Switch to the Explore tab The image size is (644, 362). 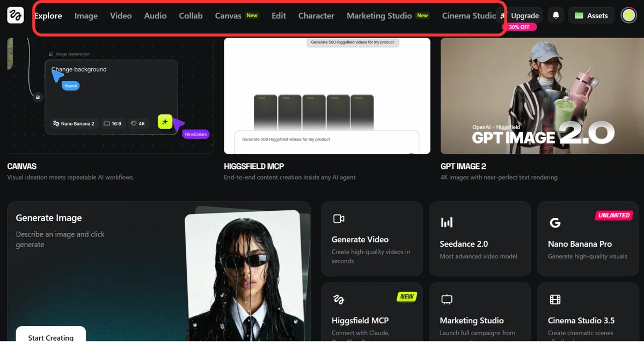point(48,16)
